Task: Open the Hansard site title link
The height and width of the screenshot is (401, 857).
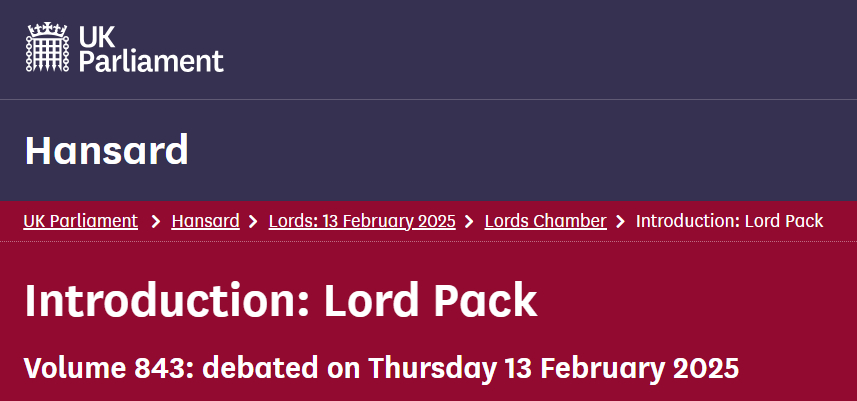Action: point(106,150)
